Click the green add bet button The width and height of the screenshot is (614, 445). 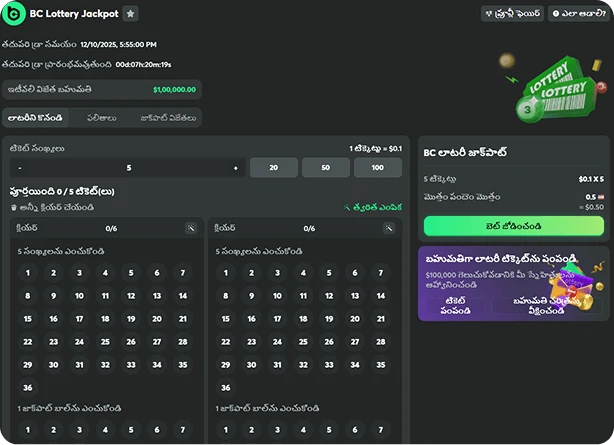(513, 225)
